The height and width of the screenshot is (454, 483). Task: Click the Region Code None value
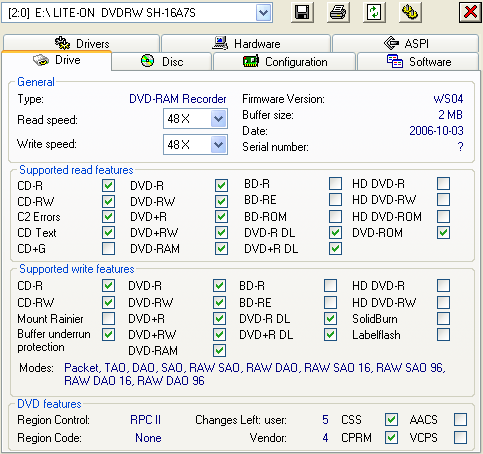(x=148, y=438)
